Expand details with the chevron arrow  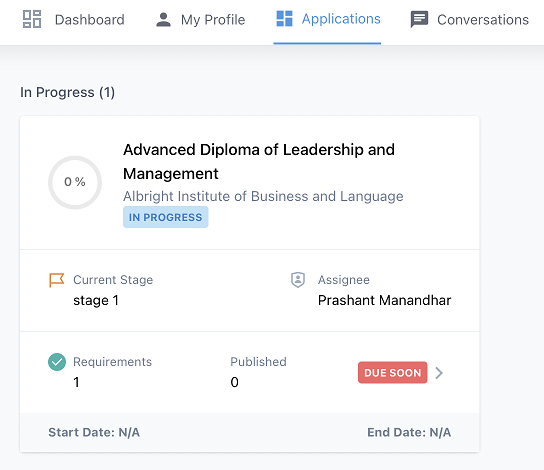tap(439, 373)
